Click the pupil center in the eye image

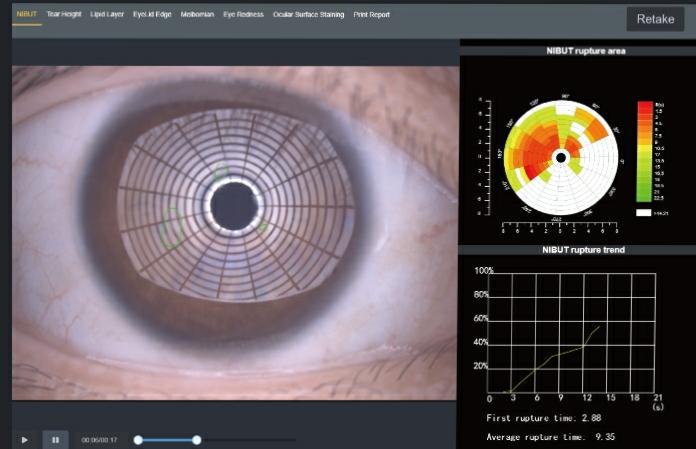[235, 204]
